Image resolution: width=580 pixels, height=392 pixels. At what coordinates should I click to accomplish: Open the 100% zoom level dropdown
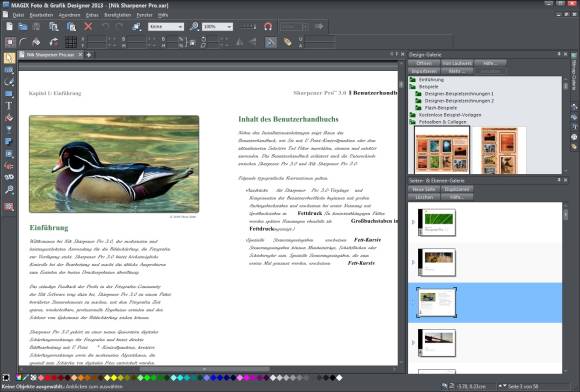218,27
